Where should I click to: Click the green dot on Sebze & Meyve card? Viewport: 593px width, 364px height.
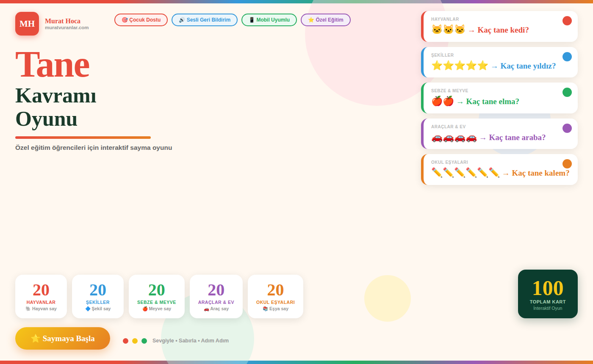point(567,92)
